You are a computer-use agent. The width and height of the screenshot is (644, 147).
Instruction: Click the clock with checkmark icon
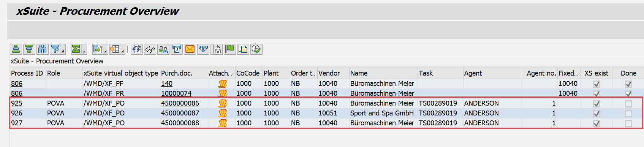pos(256,49)
